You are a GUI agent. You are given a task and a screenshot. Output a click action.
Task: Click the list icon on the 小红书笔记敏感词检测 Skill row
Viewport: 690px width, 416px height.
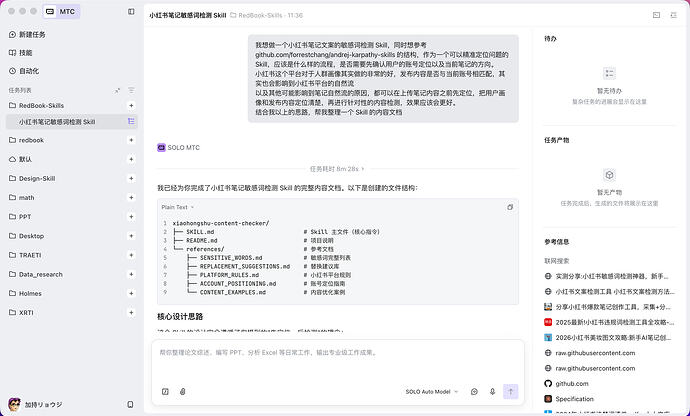[x=131, y=121]
